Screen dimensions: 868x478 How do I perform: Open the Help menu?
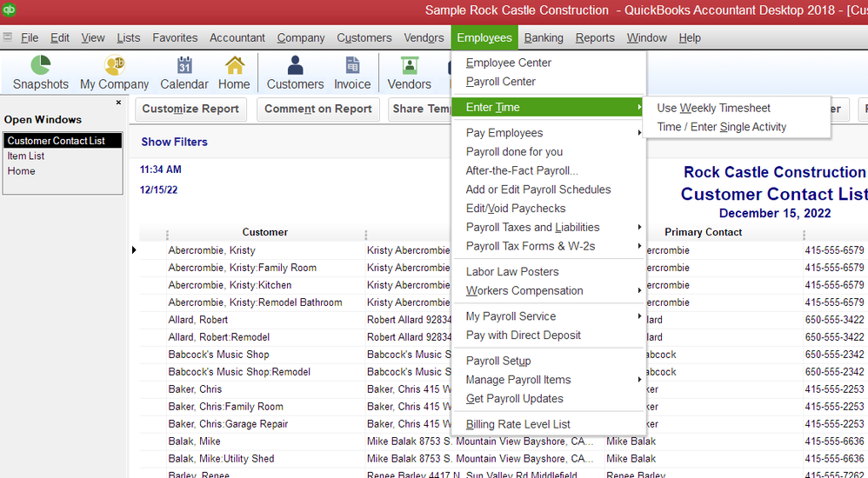point(690,37)
